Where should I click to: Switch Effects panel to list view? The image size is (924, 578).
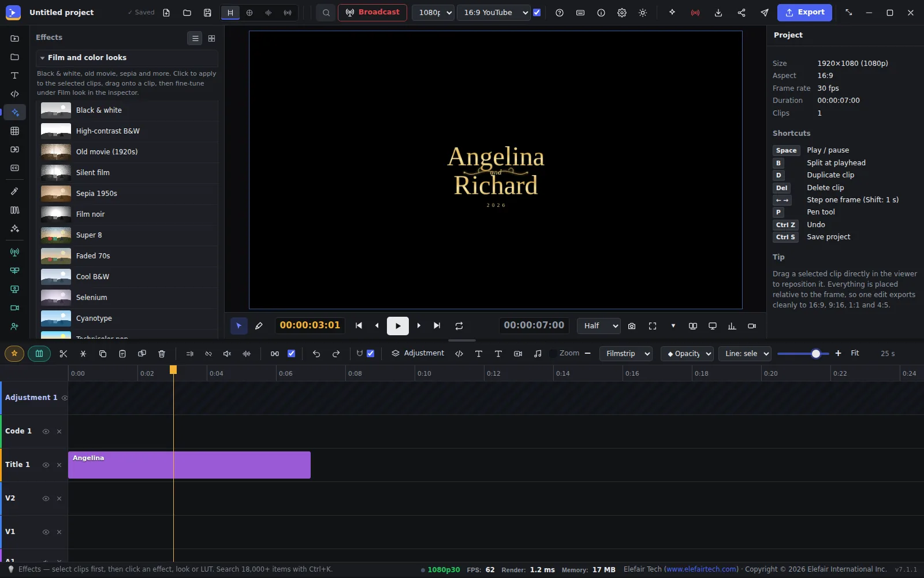point(195,38)
